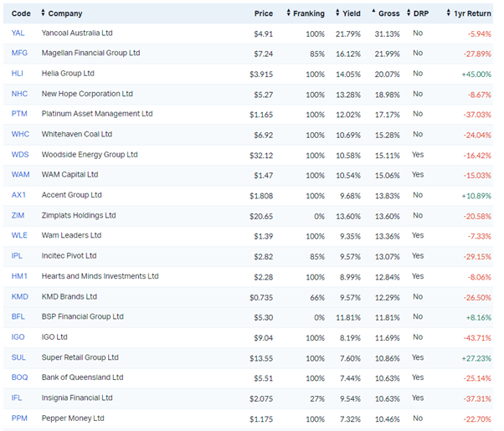Click the IGO ticker link
Screen dimensions: 504x431
pos(18,337)
